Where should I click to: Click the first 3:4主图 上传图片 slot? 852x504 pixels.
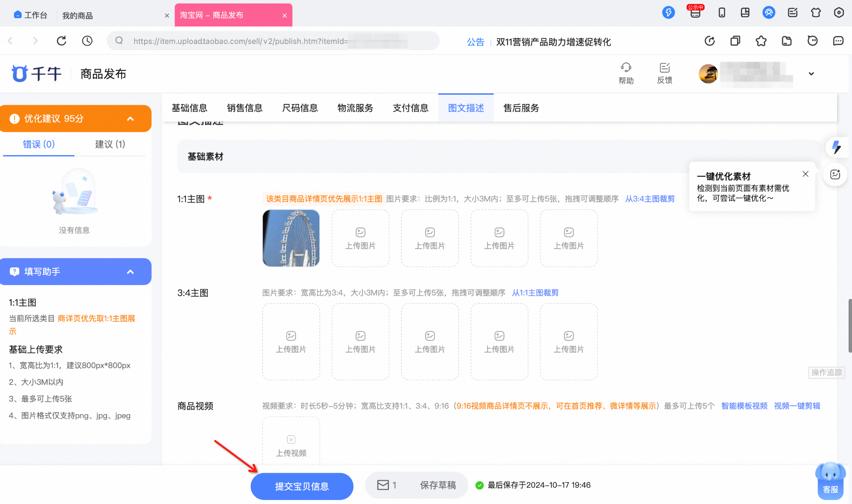[x=291, y=341]
